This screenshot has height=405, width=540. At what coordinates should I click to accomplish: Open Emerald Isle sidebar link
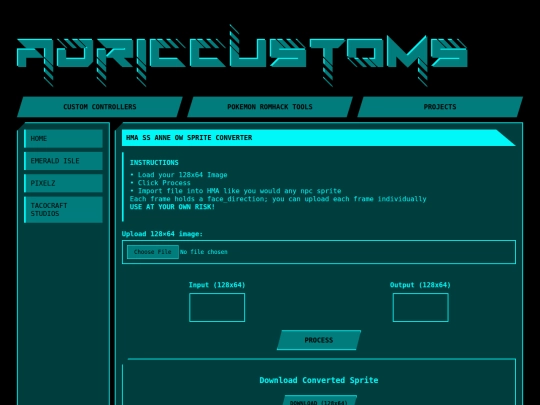click(63, 161)
